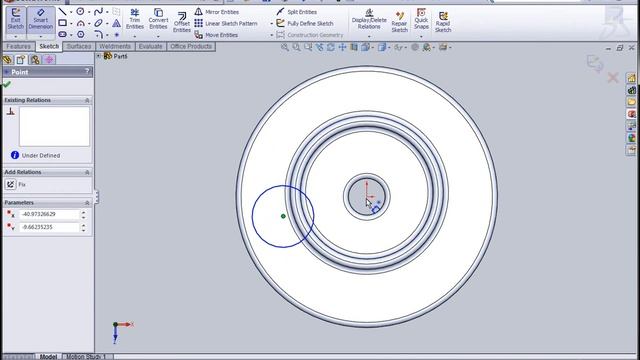Open the Convert Entities dropdown arrow
The height and width of the screenshot is (360, 640).
pos(158,36)
